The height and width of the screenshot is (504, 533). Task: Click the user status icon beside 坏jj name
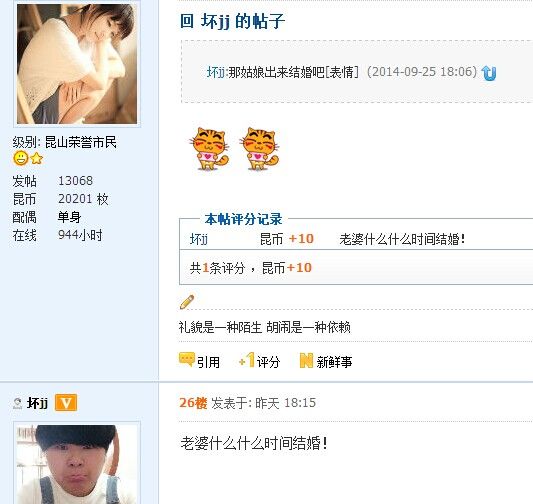pos(17,403)
